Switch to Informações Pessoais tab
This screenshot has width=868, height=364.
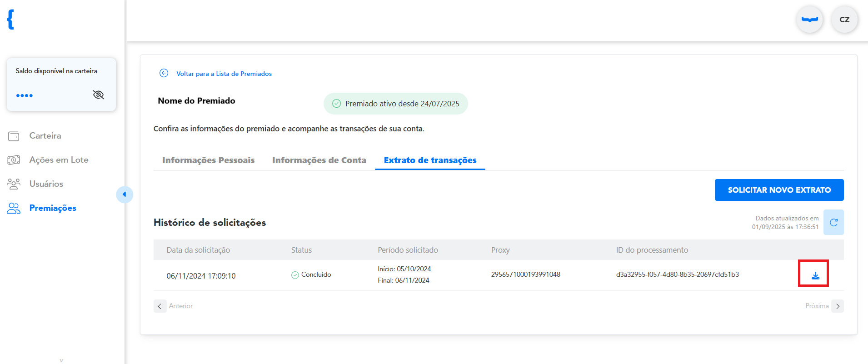coord(208,160)
